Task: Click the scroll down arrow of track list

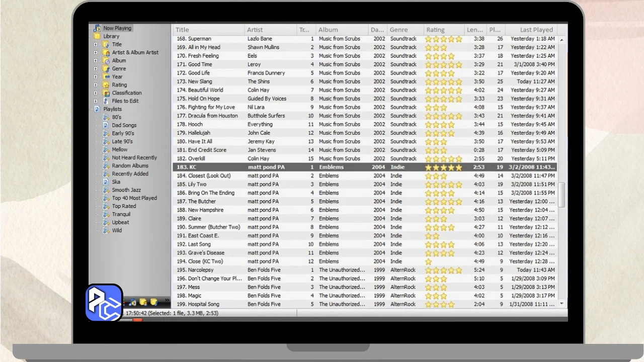Action: tap(562, 304)
